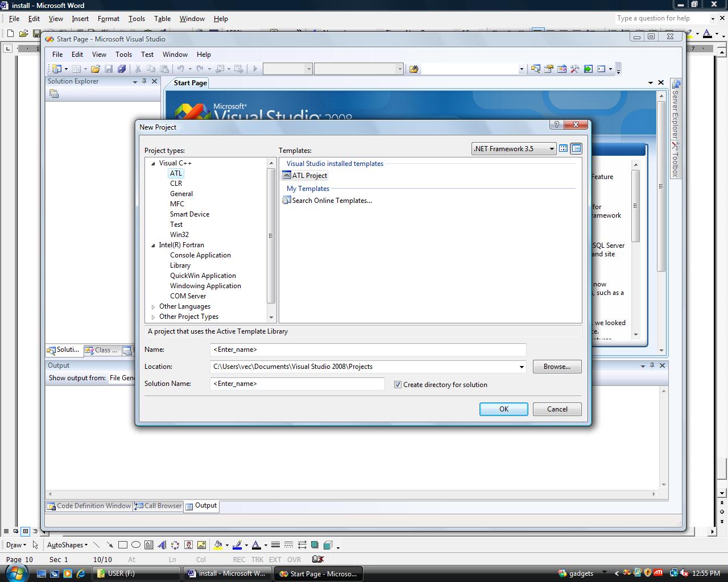Expand the Other Languages node
The height and width of the screenshot is (582, 728).
pos(153,307)
